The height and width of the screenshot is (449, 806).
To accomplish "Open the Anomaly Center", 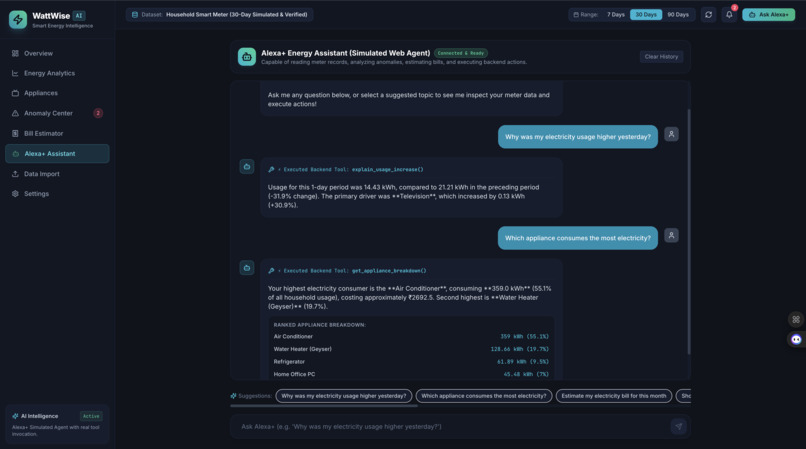I will [57, 113].
